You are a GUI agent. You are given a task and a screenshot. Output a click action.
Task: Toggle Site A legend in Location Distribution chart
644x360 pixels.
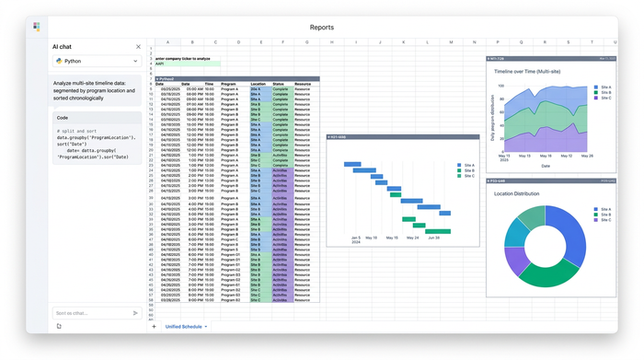click(x=603, y=209)
